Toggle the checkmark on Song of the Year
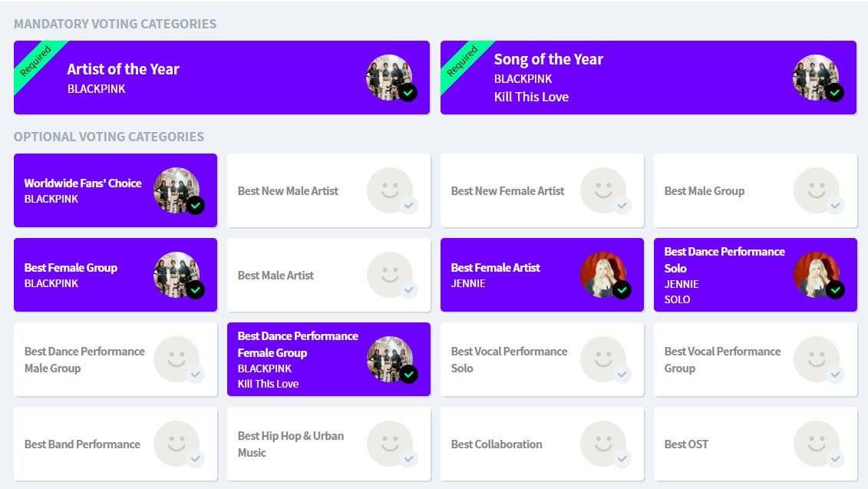Image resolution: width=868 pixels, height=489 pixels. [835, 92]
